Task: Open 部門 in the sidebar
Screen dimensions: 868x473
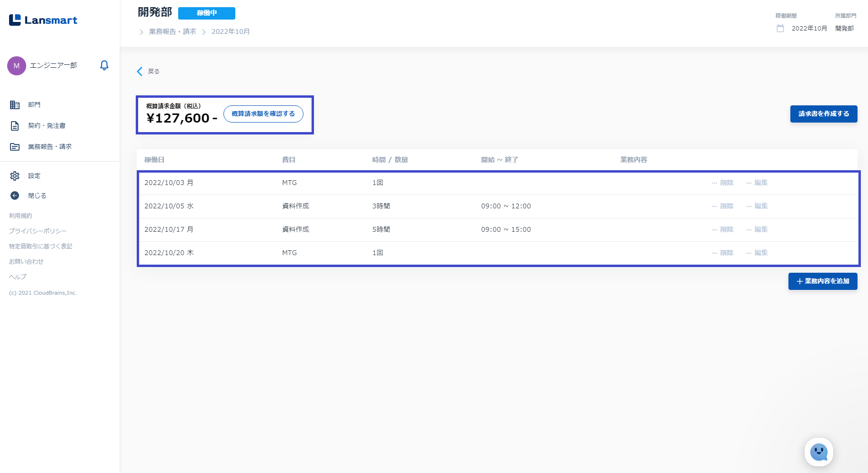Action: click(34, 105)
